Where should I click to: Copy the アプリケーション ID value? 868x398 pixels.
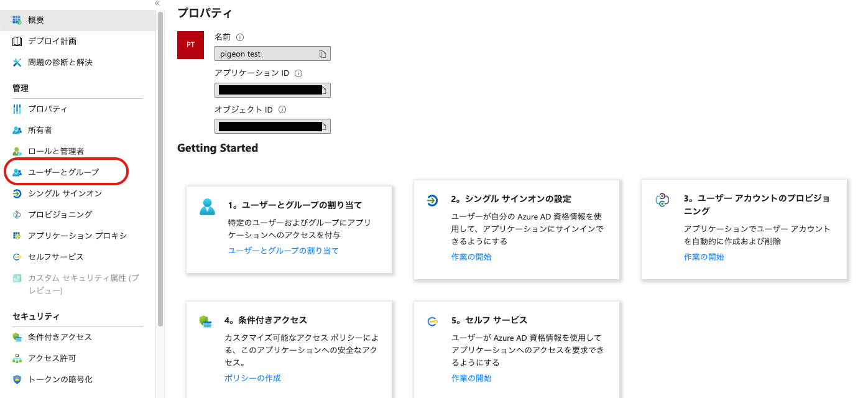click(x=323, y=90)
